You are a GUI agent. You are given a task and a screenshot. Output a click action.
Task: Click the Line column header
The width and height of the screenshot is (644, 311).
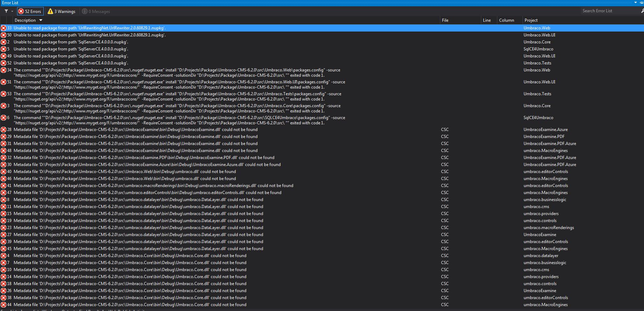487,20
